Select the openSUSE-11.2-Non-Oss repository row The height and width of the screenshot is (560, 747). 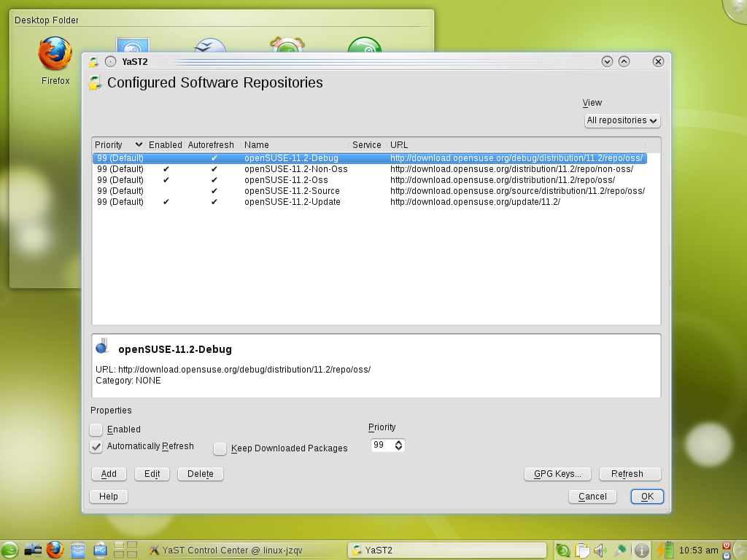point(370,169)
